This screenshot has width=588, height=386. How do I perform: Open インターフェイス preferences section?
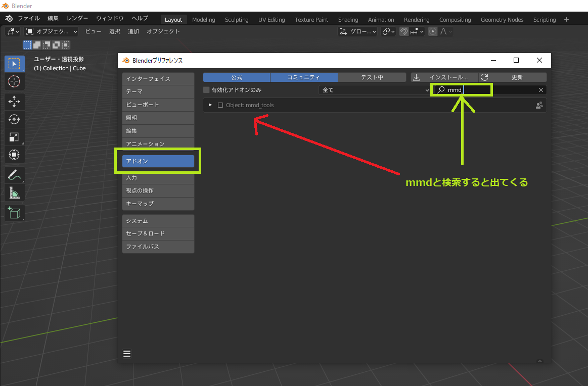tap(158, 79)
